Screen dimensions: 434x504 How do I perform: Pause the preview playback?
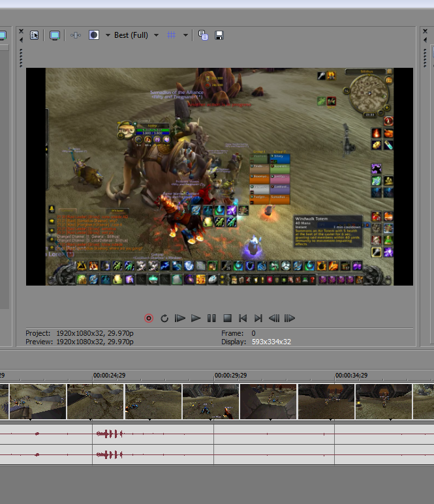(211, 318)
